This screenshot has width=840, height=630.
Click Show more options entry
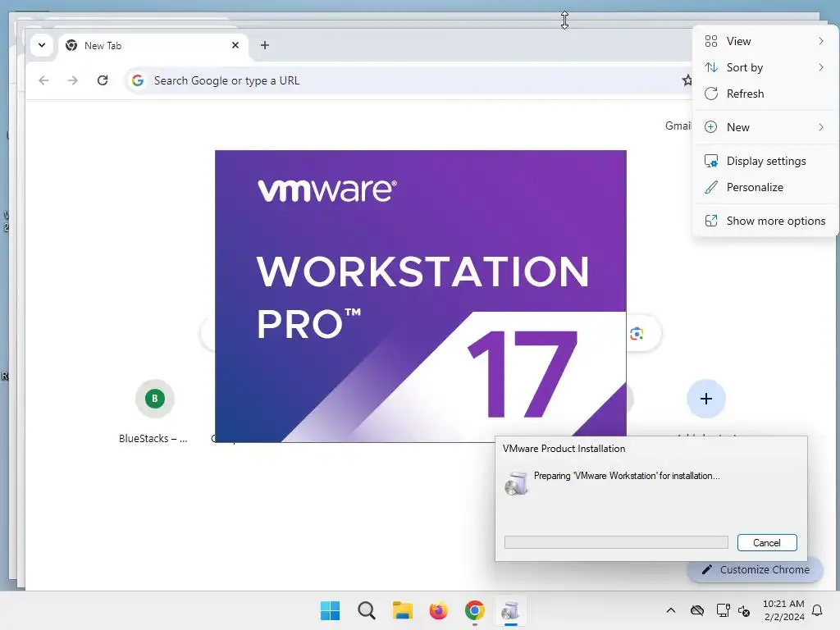tap(765, 221)
